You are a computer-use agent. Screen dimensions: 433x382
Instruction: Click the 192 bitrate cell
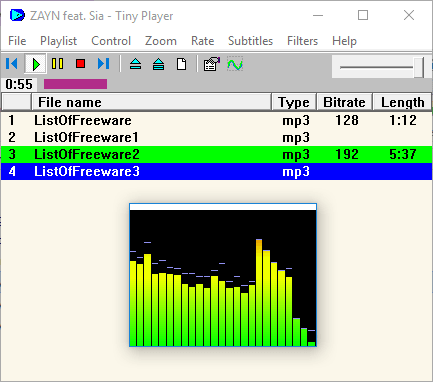point(347,154)
